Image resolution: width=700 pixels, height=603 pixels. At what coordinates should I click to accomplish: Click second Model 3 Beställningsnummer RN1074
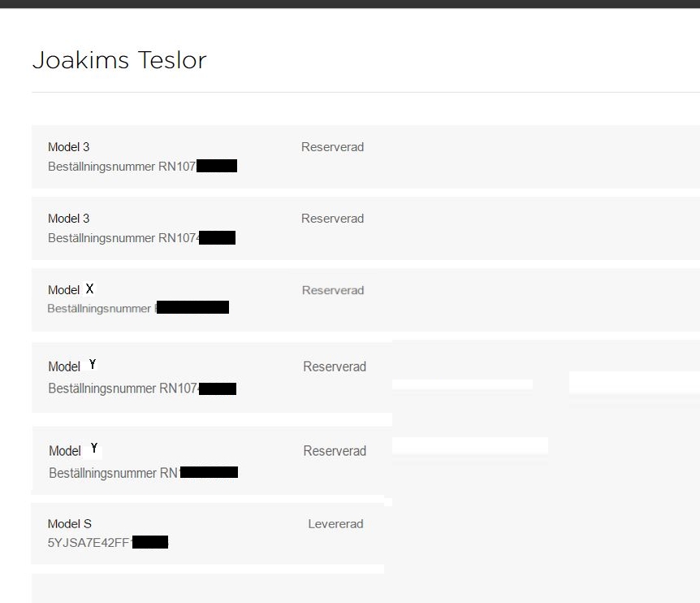123,238
